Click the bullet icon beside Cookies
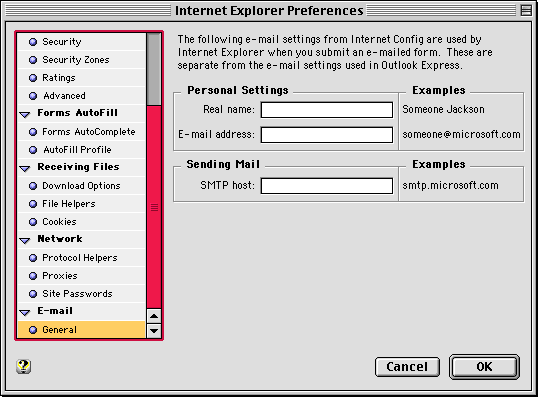 [33, 222]
